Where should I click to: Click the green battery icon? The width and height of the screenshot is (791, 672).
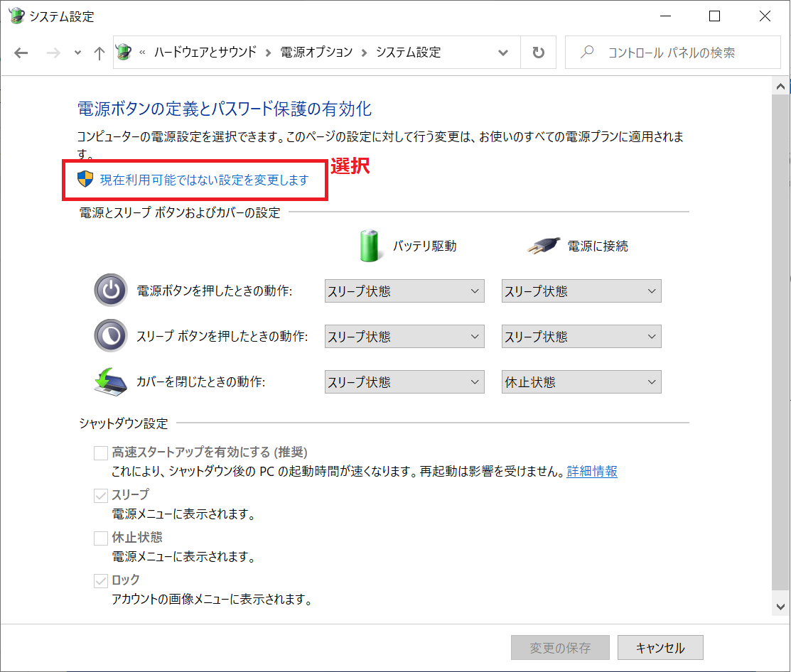tap(369, 246)
